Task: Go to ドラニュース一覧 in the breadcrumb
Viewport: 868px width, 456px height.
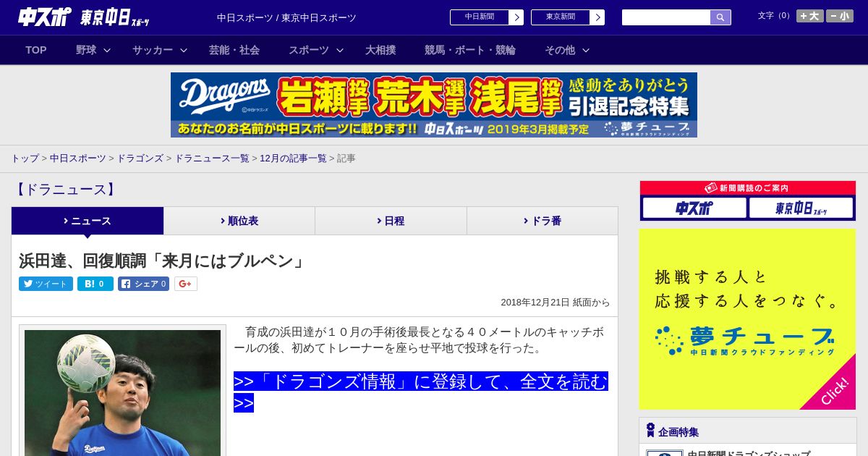Action: click(x=211, y=158)
